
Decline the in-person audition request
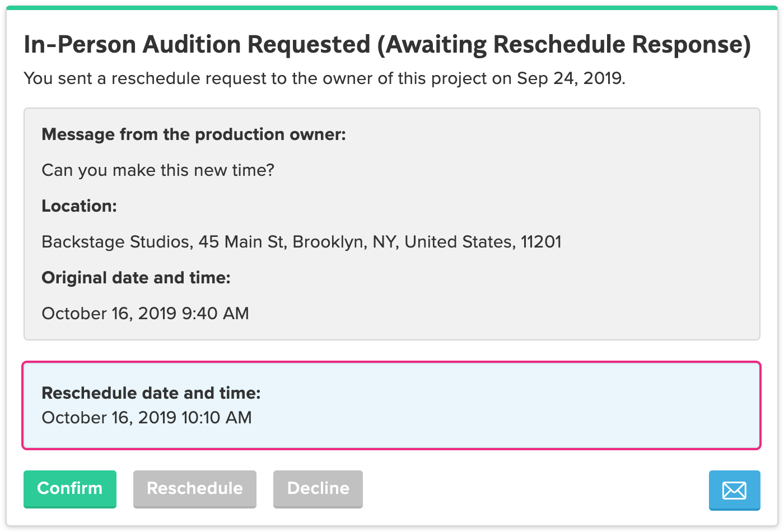(x=318, y=489)
